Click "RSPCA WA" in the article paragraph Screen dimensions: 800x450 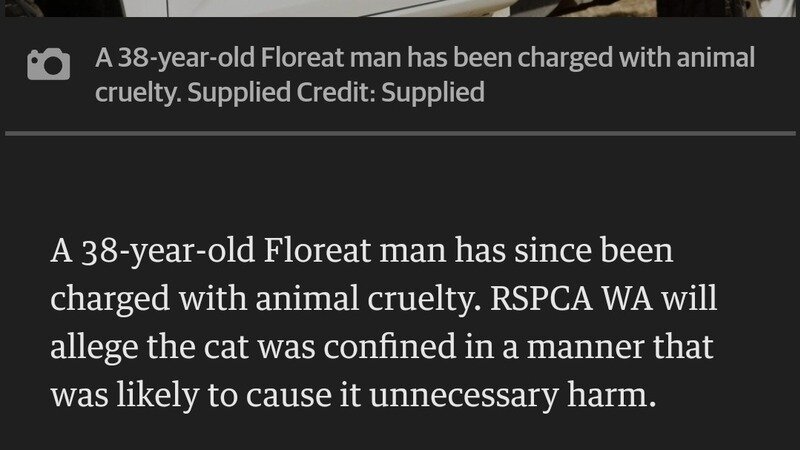[x=563, y=299]
